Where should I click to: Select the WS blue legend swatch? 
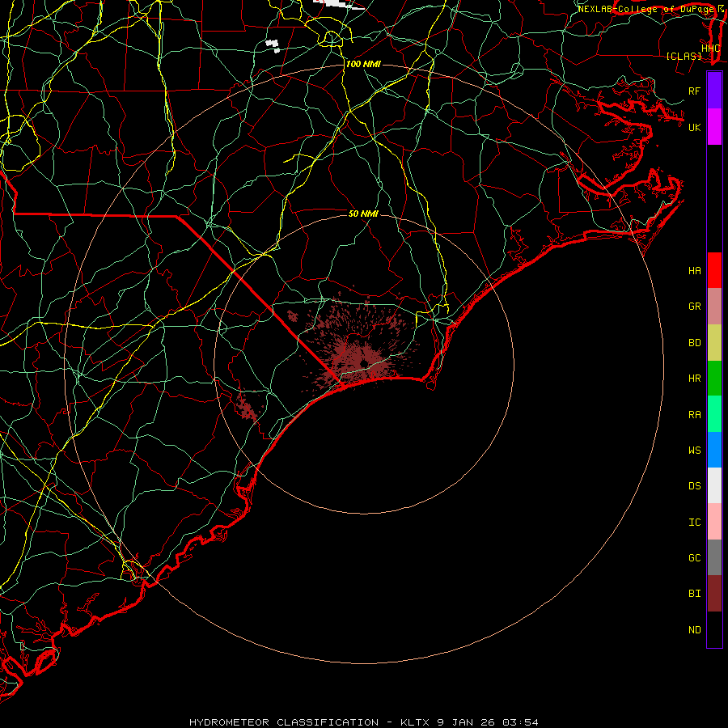click(714, 450)
